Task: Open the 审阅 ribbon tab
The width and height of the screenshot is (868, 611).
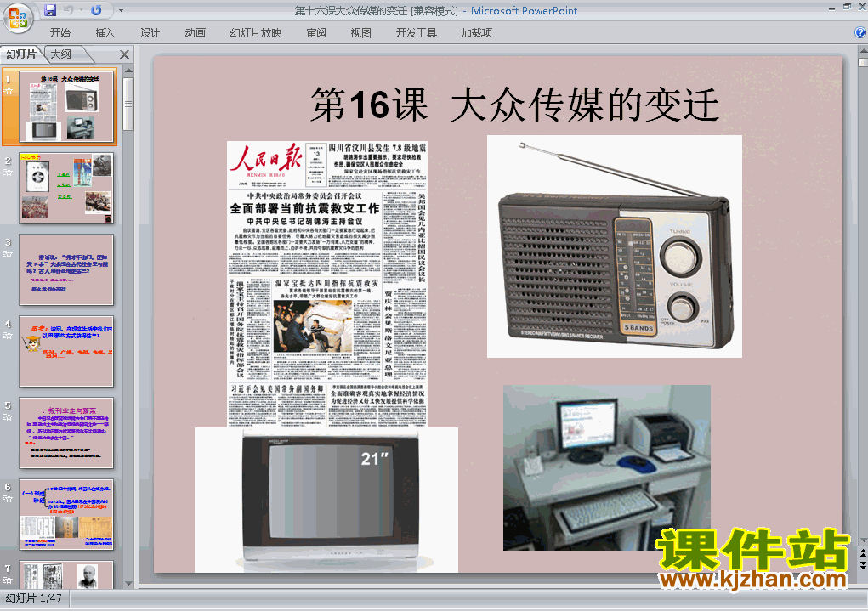Action: pos(316,32)
